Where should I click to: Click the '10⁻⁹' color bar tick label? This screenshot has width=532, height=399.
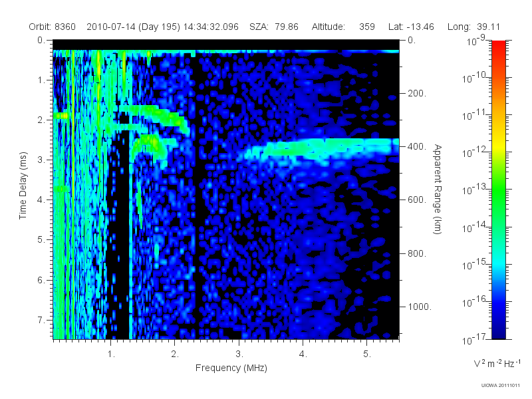pos(476,40)
